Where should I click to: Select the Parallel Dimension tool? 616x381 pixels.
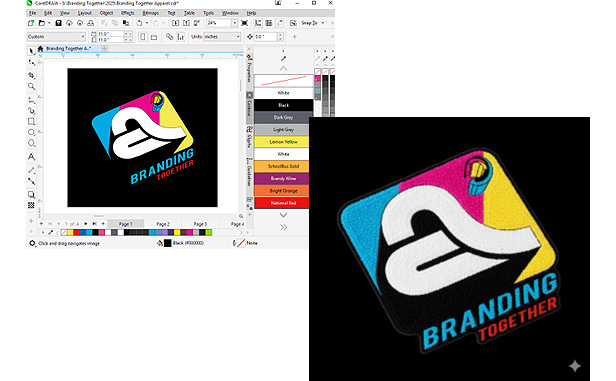coord(31,170)
